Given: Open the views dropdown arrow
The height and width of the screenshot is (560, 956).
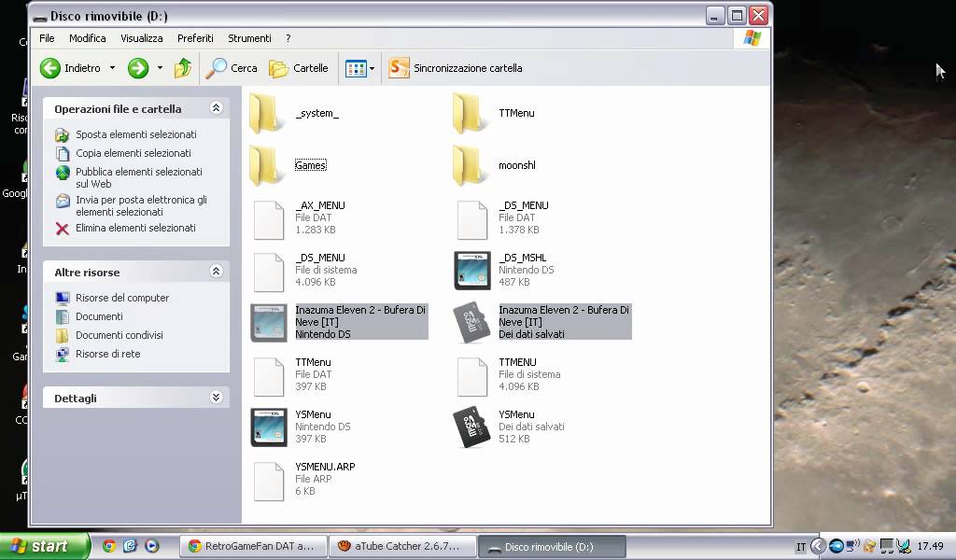Looking at the screenshot, I should 372,68.
